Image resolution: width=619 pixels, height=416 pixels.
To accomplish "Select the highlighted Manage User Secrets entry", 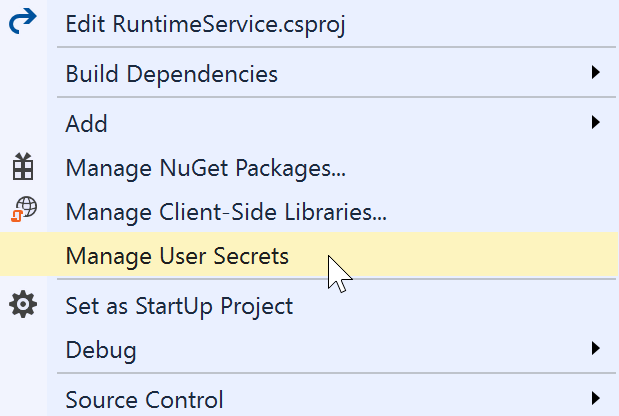I will pos(310,255).
